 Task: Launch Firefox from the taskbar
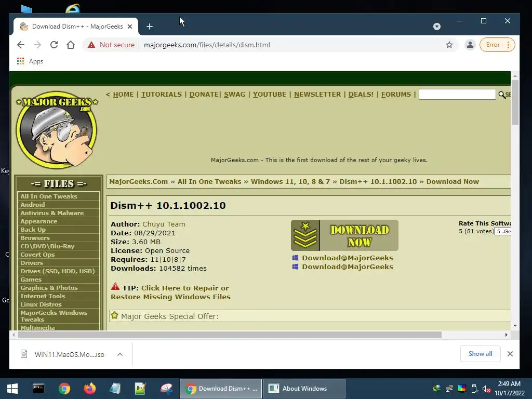pyautogui.click(x=90, y=389)
